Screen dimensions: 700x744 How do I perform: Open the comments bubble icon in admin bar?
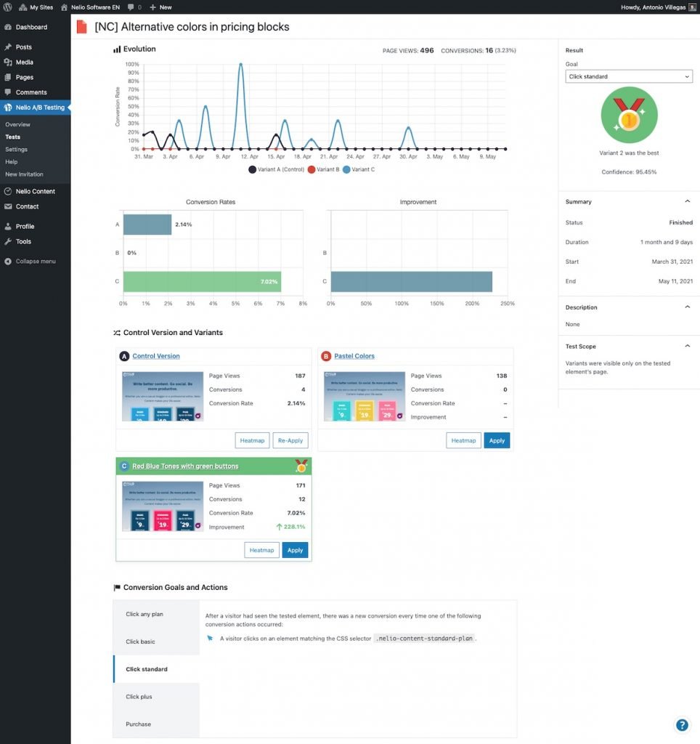tap(131, 7)
